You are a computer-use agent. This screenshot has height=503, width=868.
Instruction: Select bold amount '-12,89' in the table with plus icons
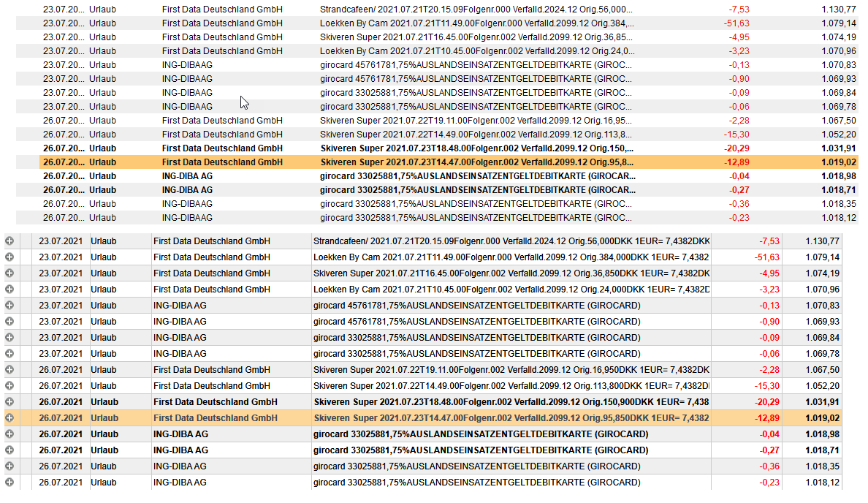coord(767,417)
